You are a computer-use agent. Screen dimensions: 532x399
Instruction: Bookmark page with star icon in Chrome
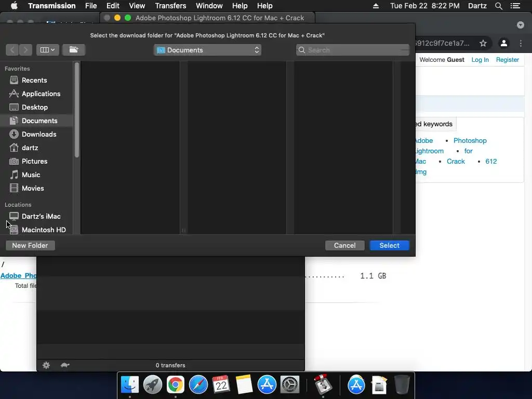tap(483, 43)
